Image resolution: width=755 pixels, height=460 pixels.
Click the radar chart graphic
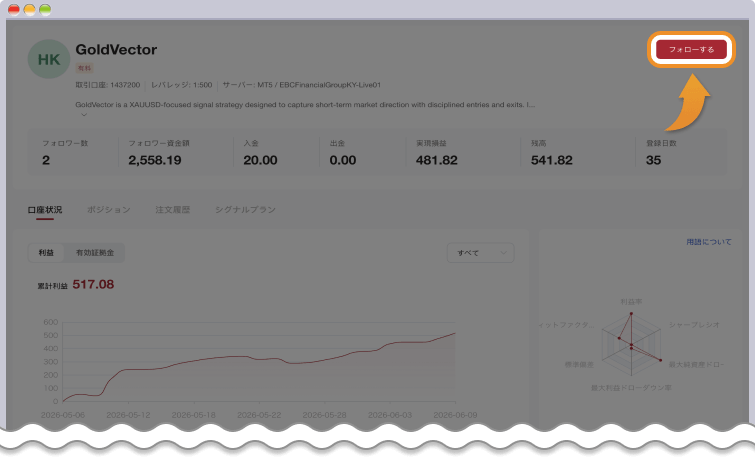point(631,344)
